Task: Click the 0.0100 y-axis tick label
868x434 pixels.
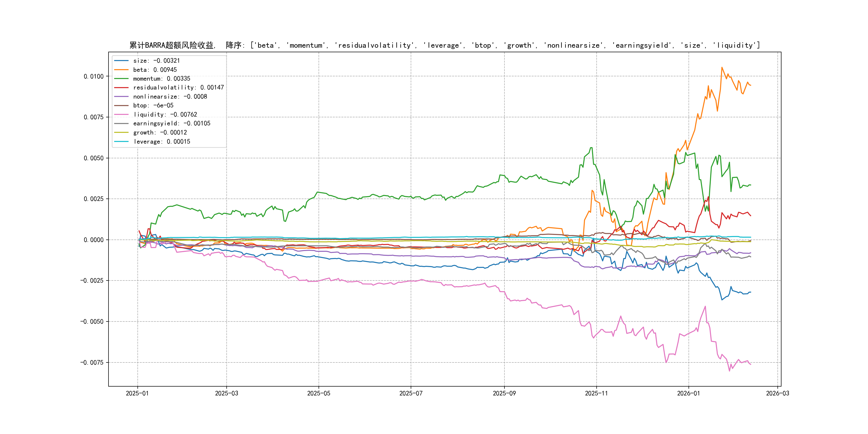Action: click(94, 77)
